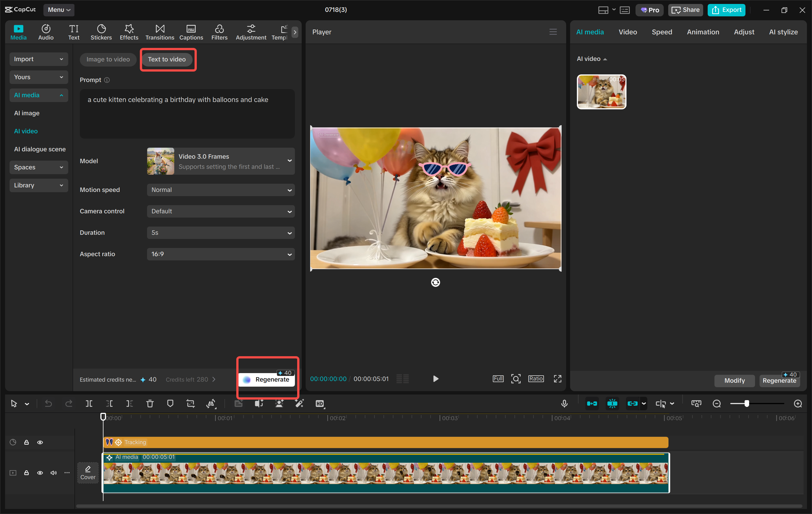Screen dimensions: 812x514
Task: Open the Filters panel
Action: 220,32
